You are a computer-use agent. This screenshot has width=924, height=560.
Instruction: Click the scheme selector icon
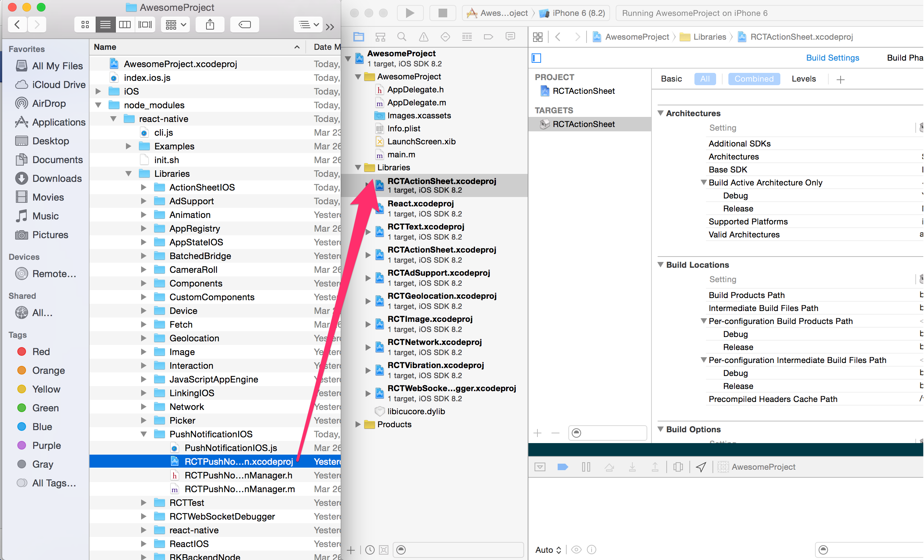click(x=472, y=12)
